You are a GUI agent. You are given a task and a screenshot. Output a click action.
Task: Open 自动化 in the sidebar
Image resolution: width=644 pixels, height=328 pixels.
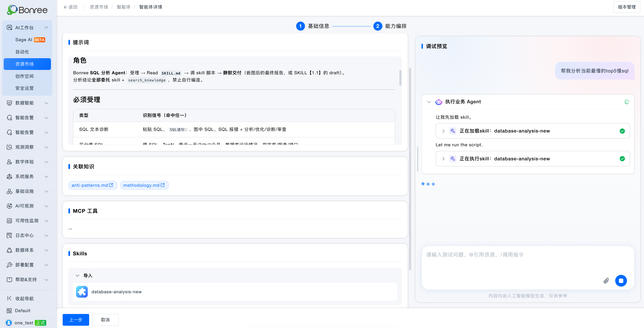tap(27, 52)
